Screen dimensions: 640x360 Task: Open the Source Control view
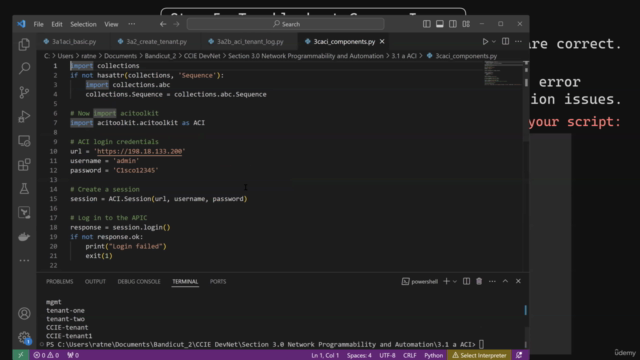[24, 92]
